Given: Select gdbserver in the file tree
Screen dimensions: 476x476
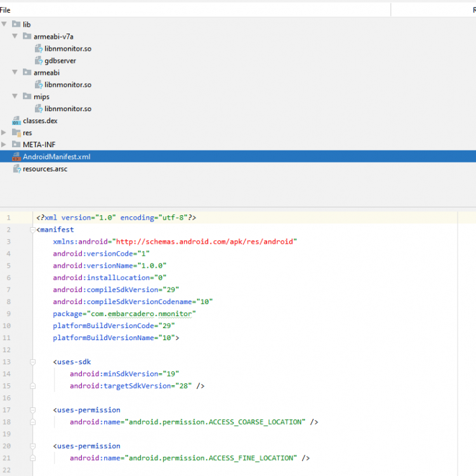Looking at the screenshot, I should coord(60,61).
